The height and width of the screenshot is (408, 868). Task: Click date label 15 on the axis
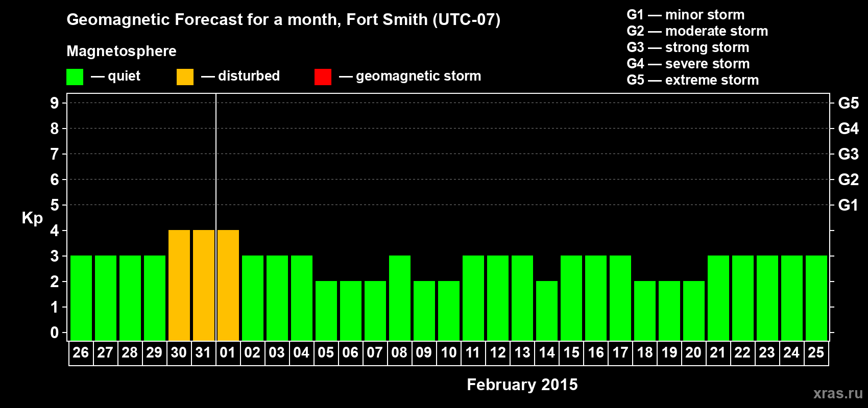coord(571,352)
